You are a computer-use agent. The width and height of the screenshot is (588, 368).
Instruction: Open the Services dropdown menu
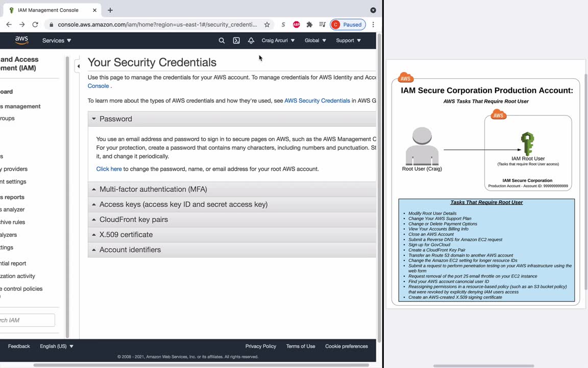point(57,40)
